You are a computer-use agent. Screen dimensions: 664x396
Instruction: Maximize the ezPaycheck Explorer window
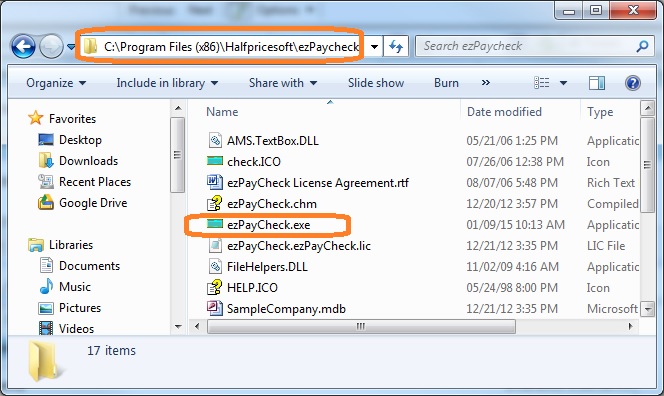[595, 10]
